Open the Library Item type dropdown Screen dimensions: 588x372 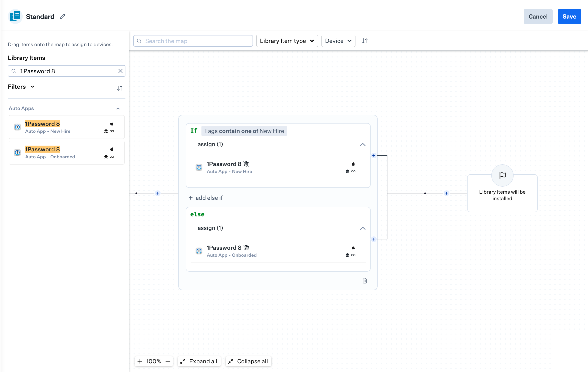(287, 41)
